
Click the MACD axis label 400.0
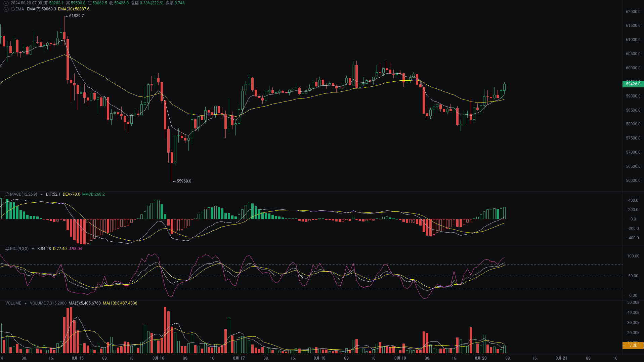633,200
